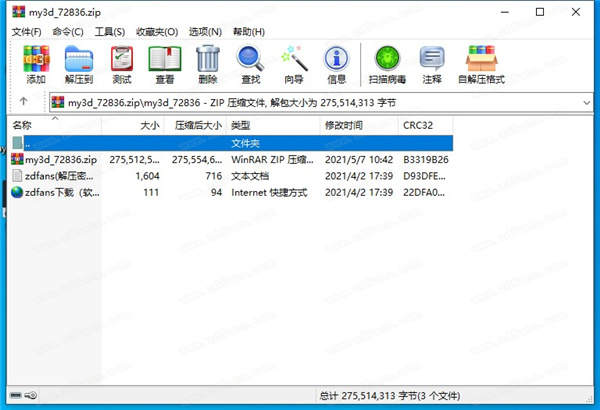Select the my3d_72836.zip file name
Image resolution: width=600 pixels, height=410 pixels.
click(x=61, y=159)
